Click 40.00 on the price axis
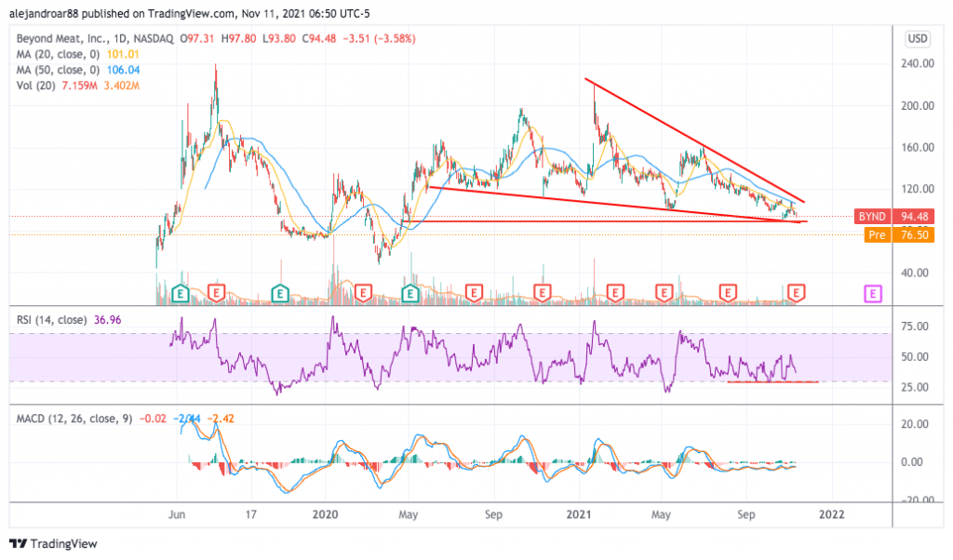The height and width of the screenshot is (560, 953). [x=915, y=273]
